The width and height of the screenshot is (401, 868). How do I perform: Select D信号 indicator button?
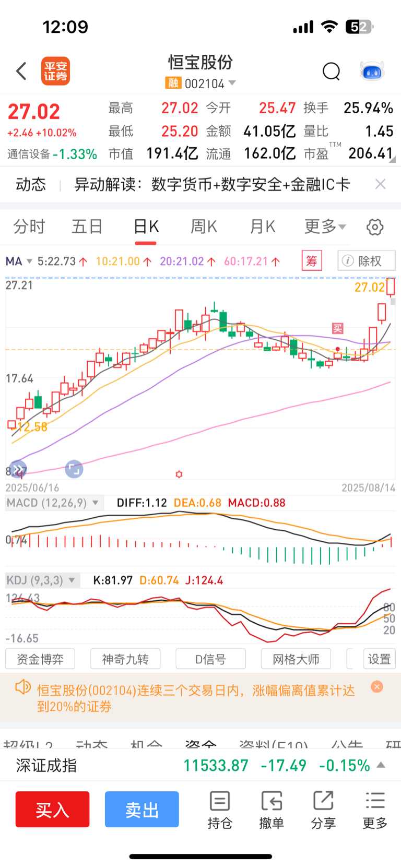pyautogui.click(x=210, y=659)
